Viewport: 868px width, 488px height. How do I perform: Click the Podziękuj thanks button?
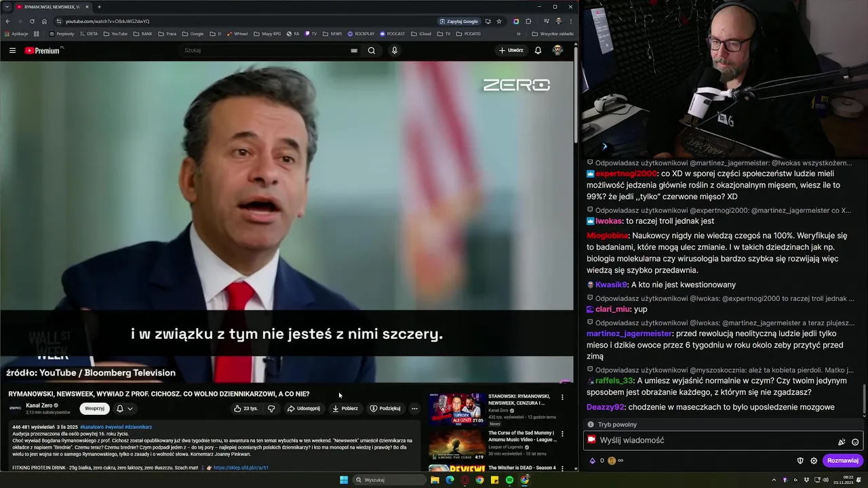point(385,409)
